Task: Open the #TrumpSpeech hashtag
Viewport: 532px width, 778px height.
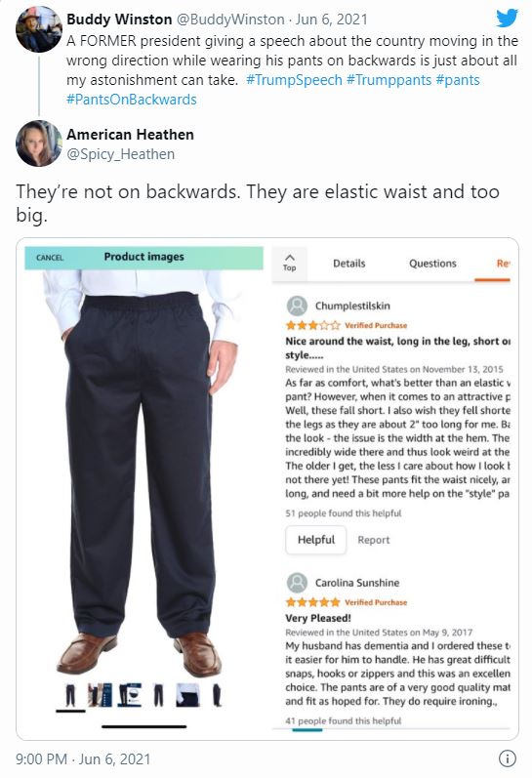Action: tap(294, 80)
